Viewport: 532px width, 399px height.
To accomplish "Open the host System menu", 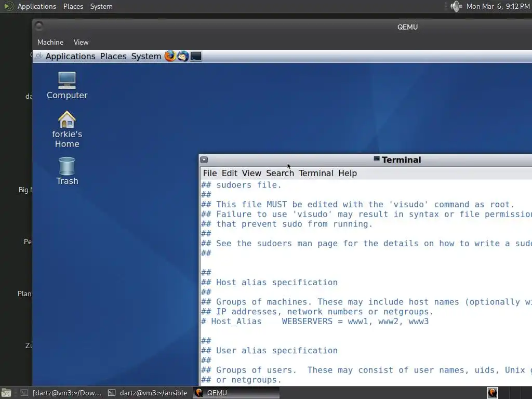I will (x=101, y=6).
